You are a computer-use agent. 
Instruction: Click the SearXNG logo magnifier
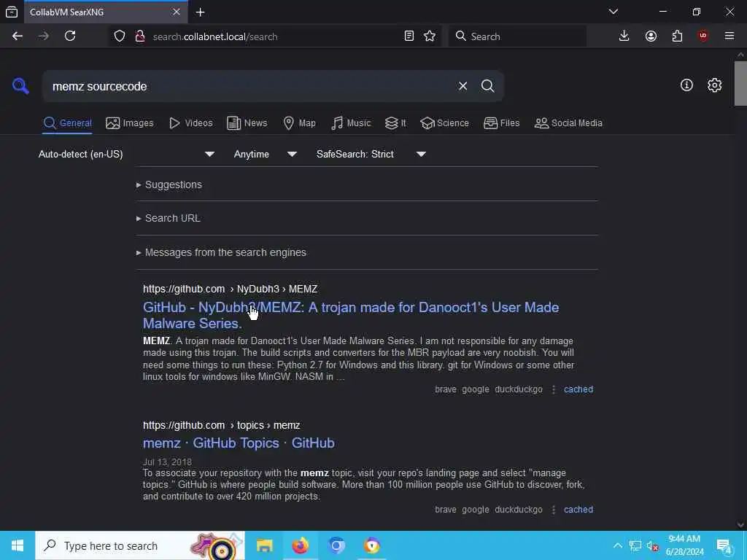pos(20,86)
